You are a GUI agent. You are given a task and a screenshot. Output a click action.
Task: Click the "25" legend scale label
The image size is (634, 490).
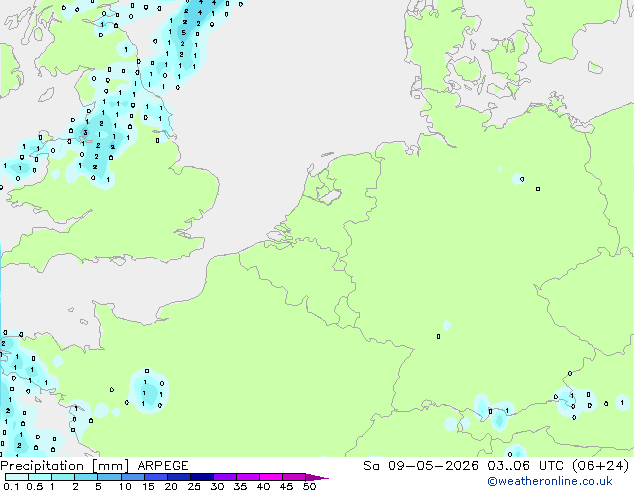194,486
